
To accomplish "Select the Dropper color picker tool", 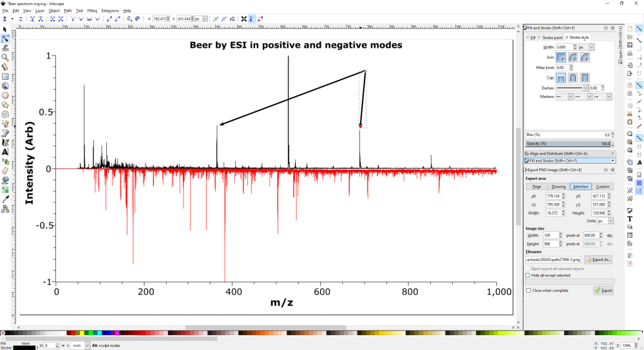I will 5,199.
